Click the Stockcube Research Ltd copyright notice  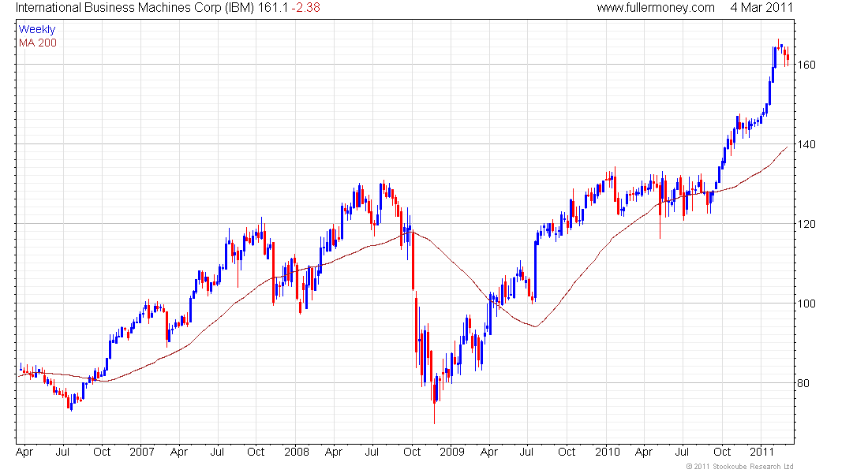click(x=739, y=467)
